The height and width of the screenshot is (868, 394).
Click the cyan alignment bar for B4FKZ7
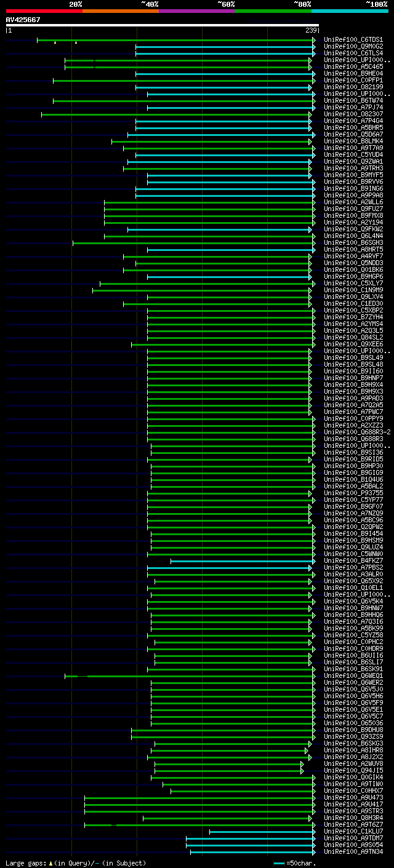243,560
